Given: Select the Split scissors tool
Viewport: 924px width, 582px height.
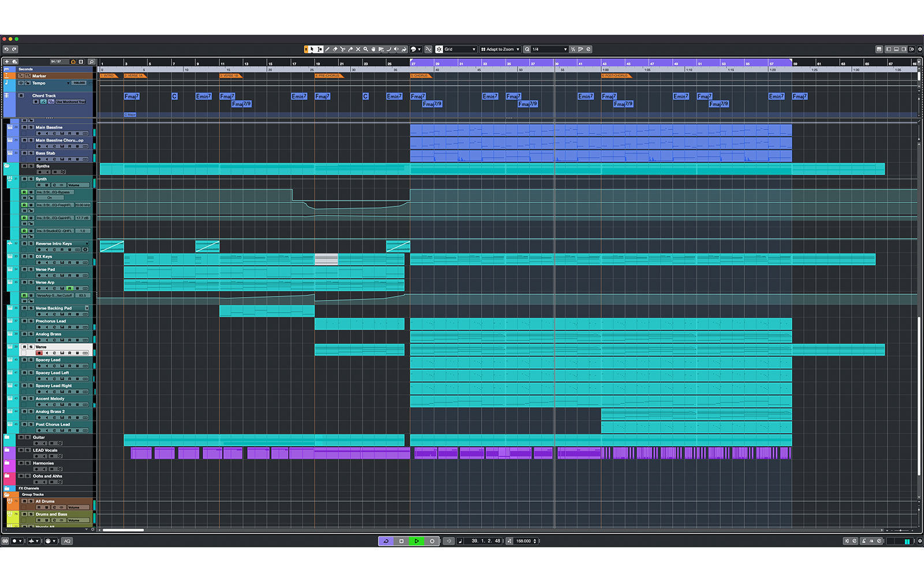Looking at the screenshot, I should (x=342, y=49).
